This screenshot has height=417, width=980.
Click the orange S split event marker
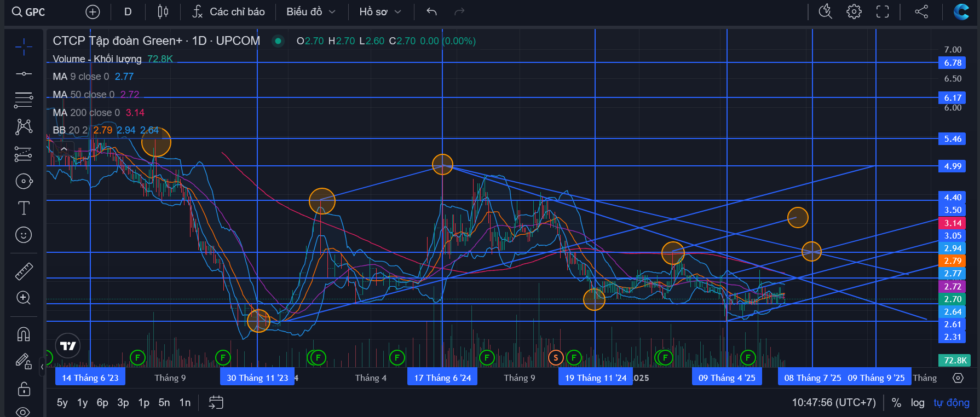[556, 358]
